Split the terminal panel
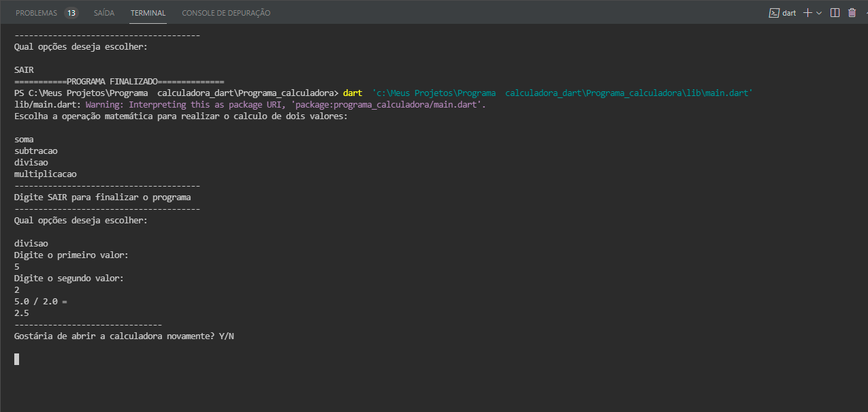Viewport: 868px width, 412px height. [x=835, y=13]
